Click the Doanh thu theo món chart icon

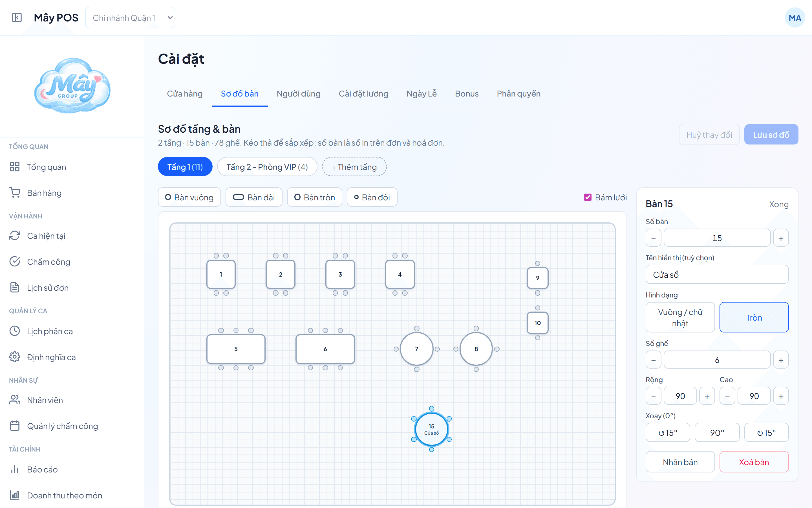point(14,495)
